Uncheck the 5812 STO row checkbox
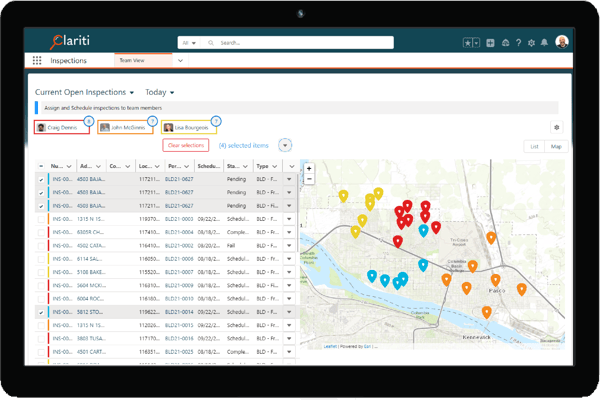The height and width of the screenshot is (400, 600). (x=41, y=312)
